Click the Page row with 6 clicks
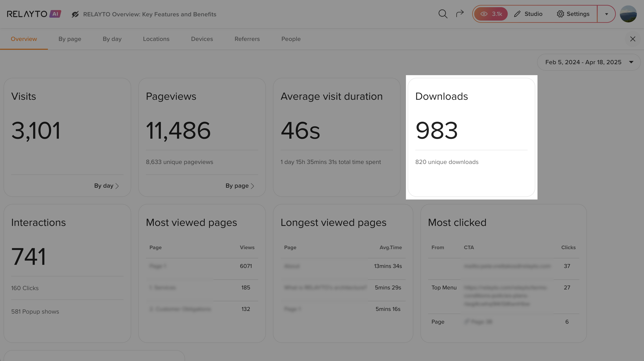This screenshot has height=361, width=644. 503,322
